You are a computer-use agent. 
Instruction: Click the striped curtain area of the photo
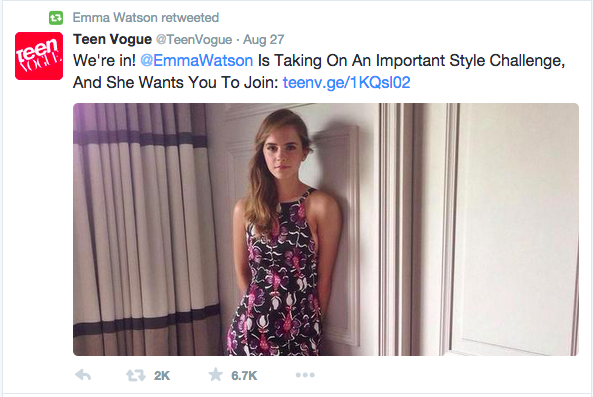click(146, 229)
